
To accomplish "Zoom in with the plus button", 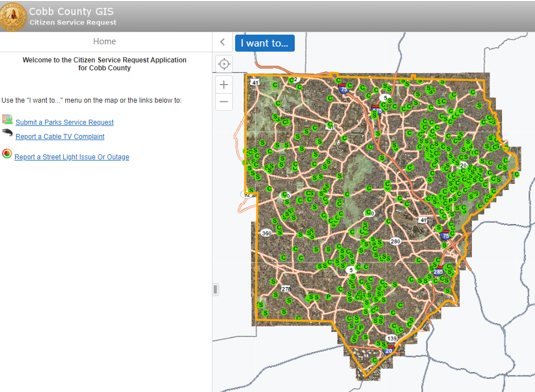I will [224, 85].
